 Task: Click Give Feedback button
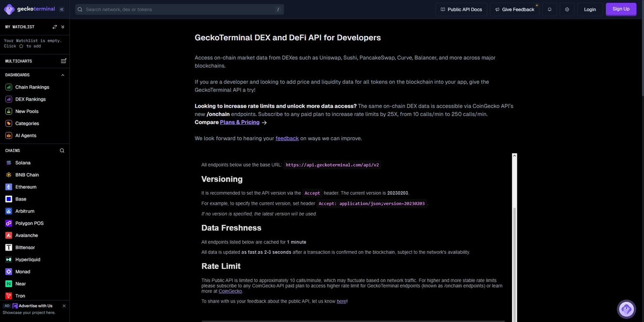515,10
